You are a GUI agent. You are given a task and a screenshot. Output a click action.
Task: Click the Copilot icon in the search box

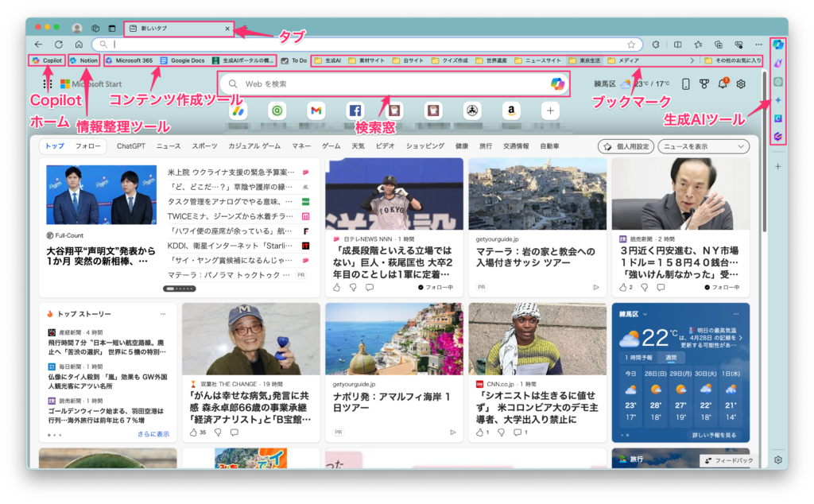tap(557, 83)
